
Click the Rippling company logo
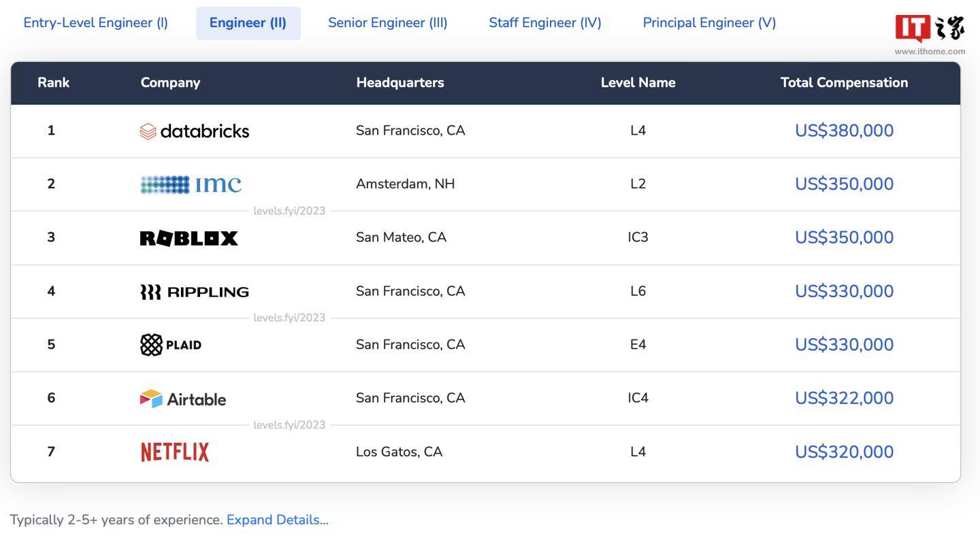(x=195, y=292)
